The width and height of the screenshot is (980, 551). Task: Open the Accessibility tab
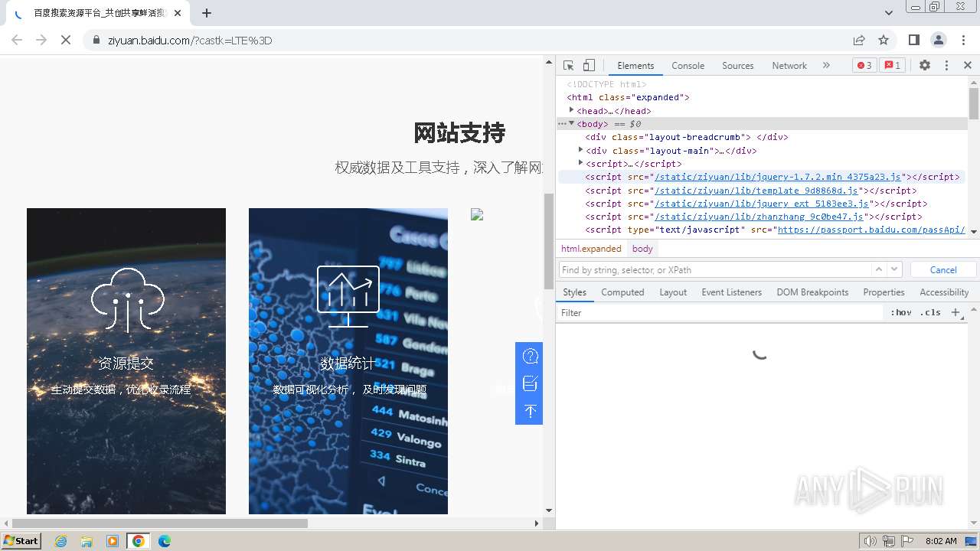click(944, 292)
